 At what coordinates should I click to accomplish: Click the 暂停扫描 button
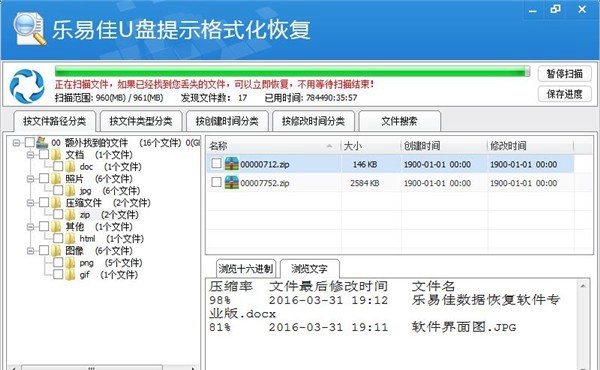pos(564,73)
